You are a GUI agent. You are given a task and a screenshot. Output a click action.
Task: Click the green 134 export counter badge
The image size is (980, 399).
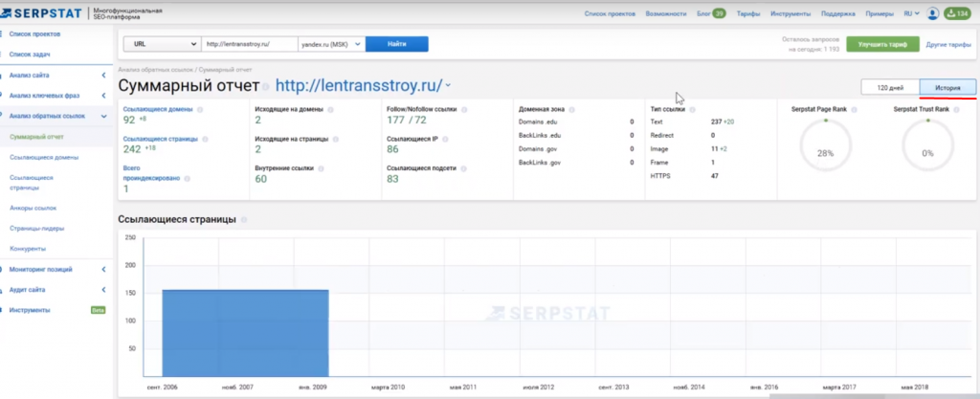pyautogui.click(x=958, y=13)
